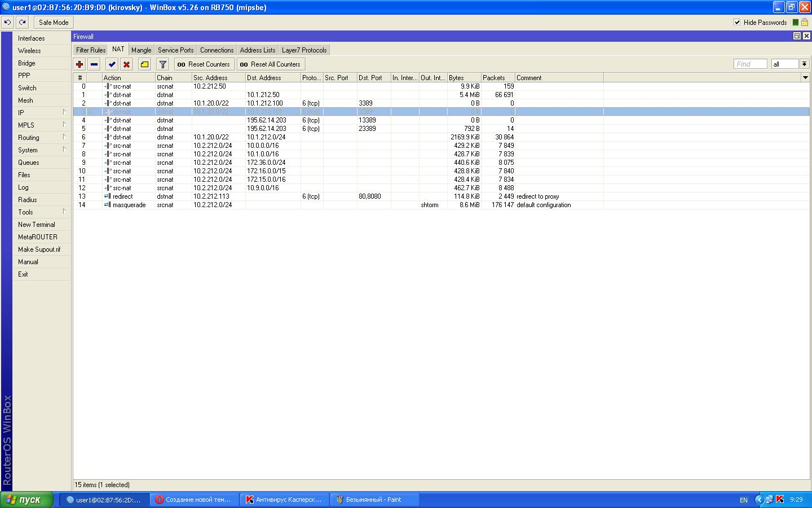Select the rule with destination 10.9.0.0/16
This screenshot has height=508, width=812.
tap(441, 188)
